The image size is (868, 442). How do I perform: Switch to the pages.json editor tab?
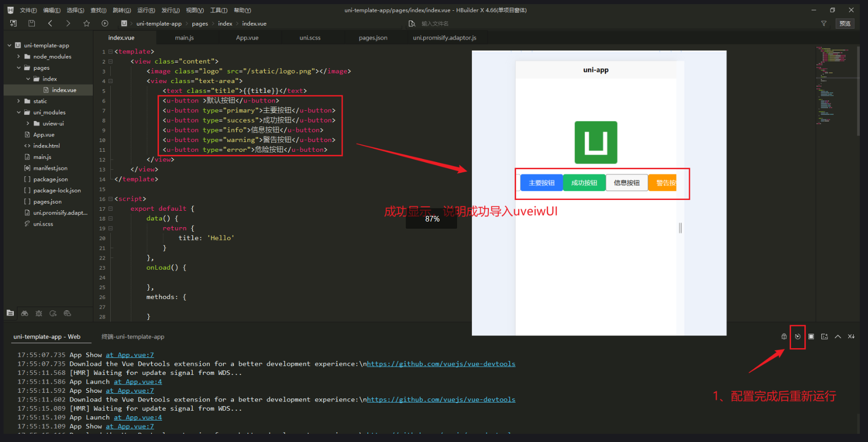tap(373, 38)
